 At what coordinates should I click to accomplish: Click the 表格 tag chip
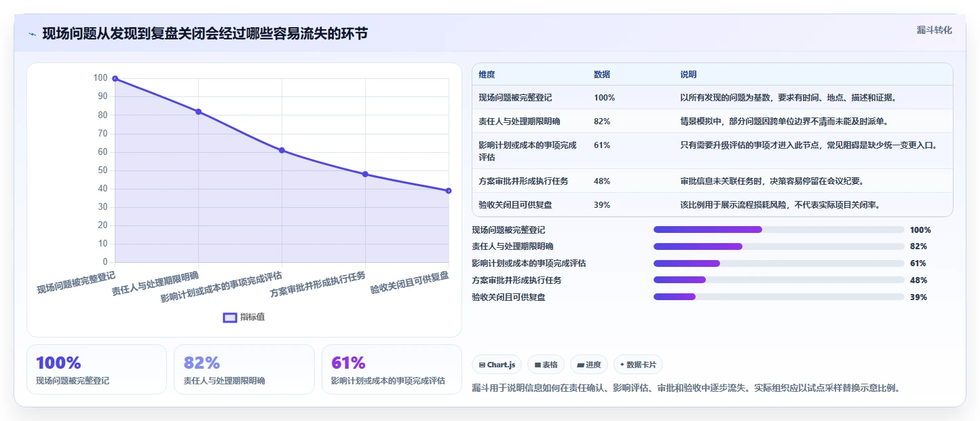pyautogui.click(x=546, y=365)
